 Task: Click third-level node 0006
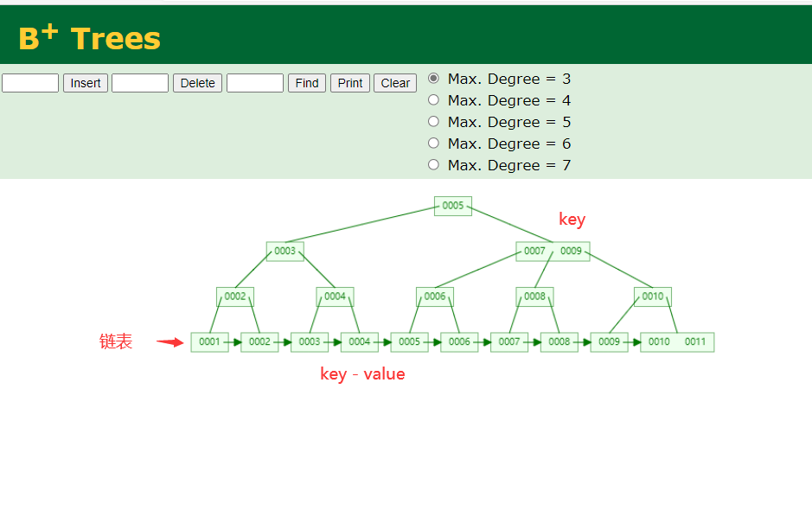[x=435, y=297]
